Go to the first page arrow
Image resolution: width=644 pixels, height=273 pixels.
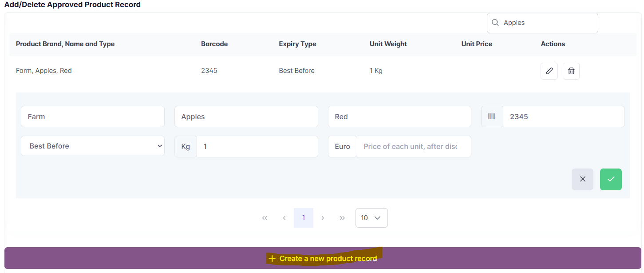[265, 218]
